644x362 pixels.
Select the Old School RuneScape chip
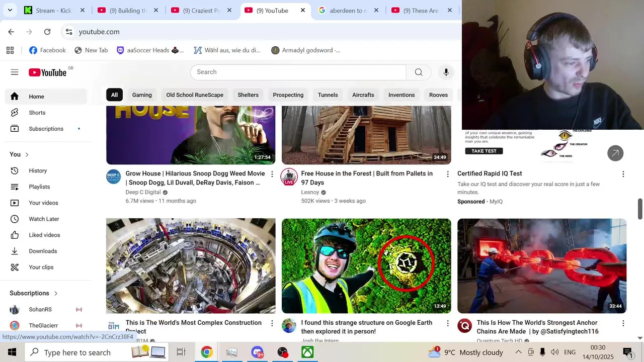(195, 95)
